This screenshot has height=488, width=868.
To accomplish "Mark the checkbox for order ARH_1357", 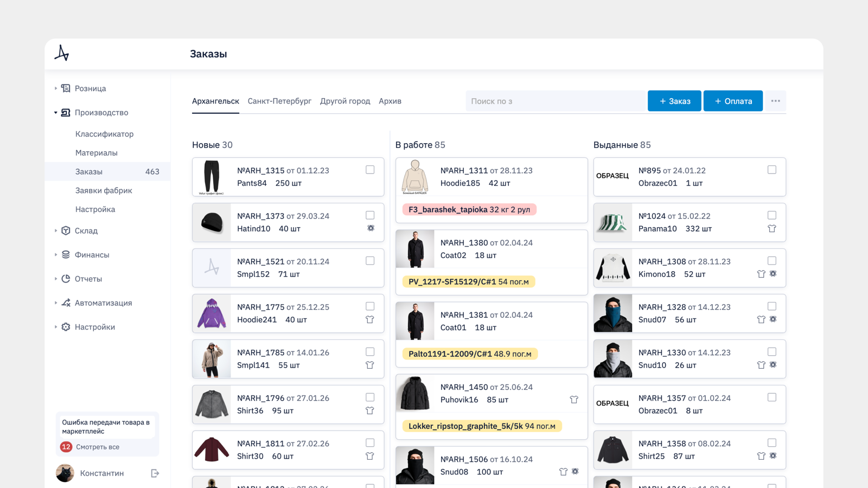I will 772,397.
